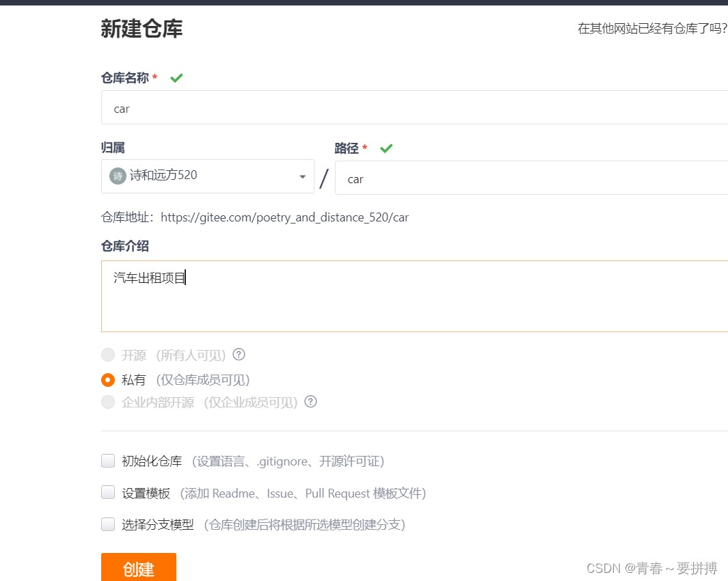Screen dimensions: 728x581
Task: Click the orange 创建 button
Action: point(139,567)
